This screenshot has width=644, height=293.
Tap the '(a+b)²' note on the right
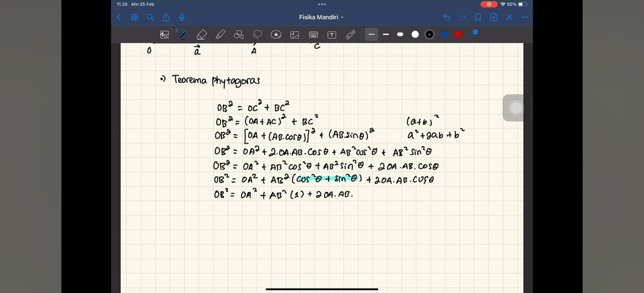point(422,121)
